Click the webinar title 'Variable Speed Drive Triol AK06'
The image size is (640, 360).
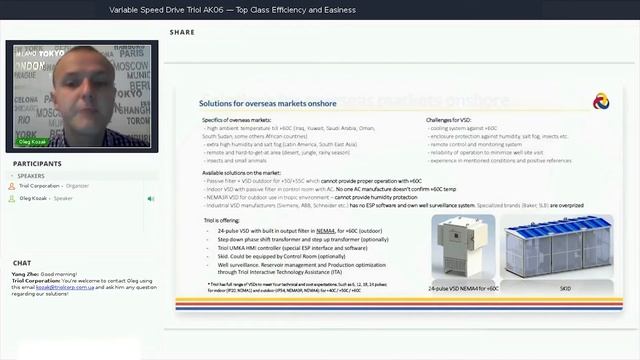[x=166, y=10]
